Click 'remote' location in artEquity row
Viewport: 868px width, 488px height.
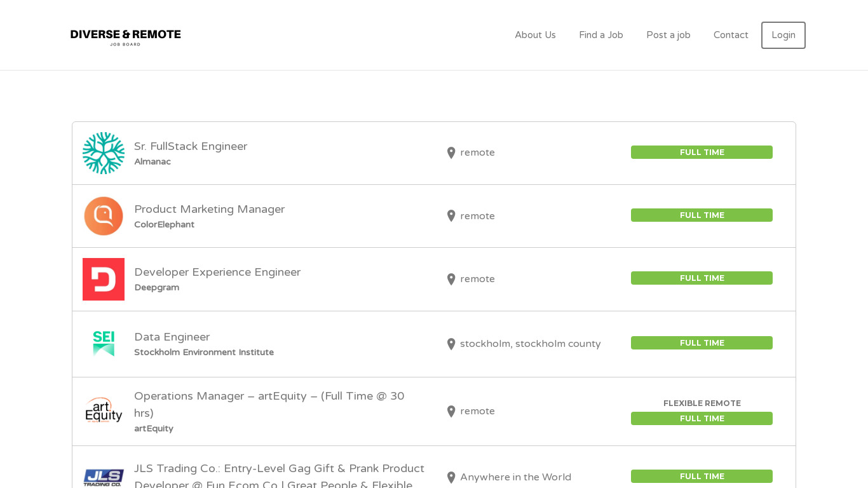477,411
